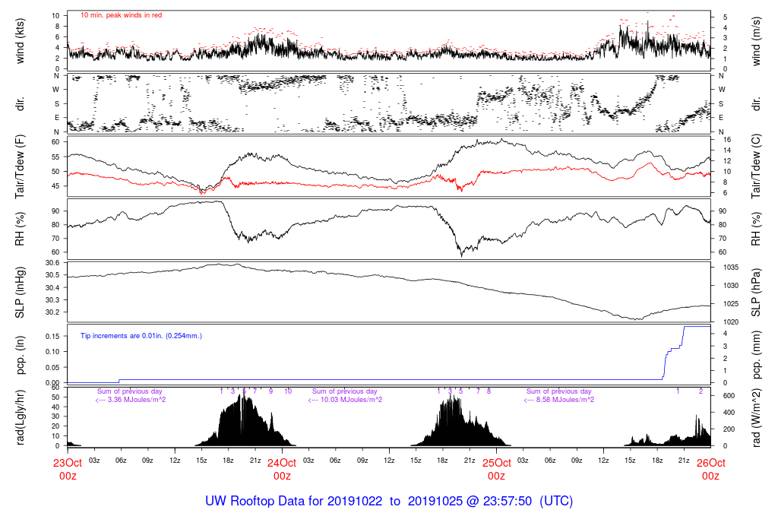Click the '23:57:50 (UTC)' timestamp

pos(528,501)
